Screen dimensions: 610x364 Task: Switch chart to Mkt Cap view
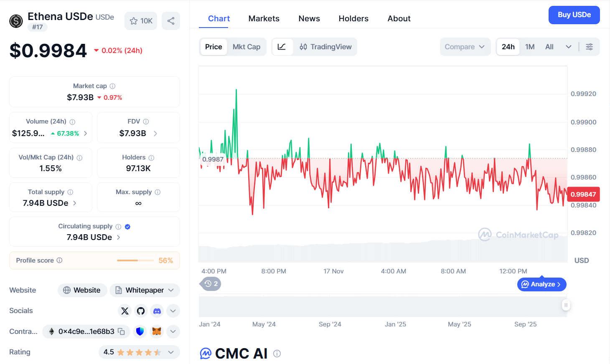(247, 47)
